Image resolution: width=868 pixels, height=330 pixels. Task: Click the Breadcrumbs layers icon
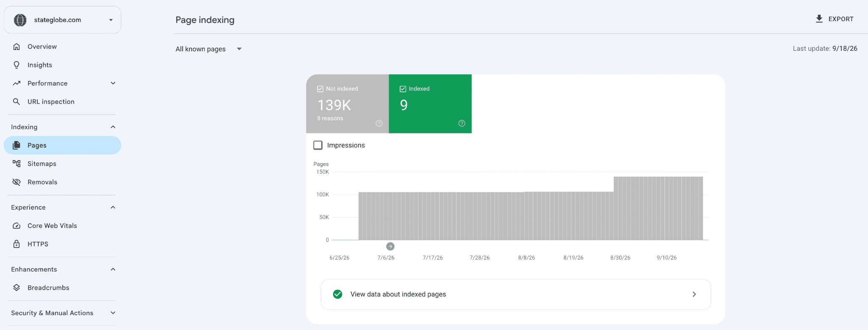click(17, 288)
